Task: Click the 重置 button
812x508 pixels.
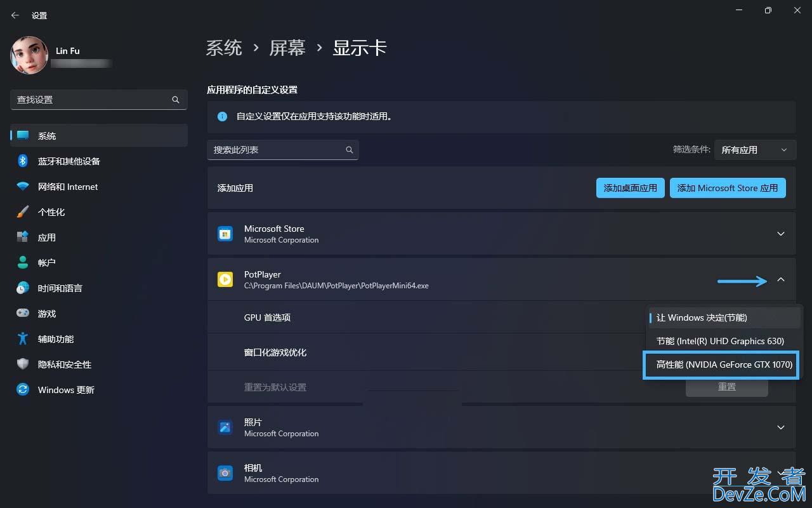Action: (x=727, y=387)
